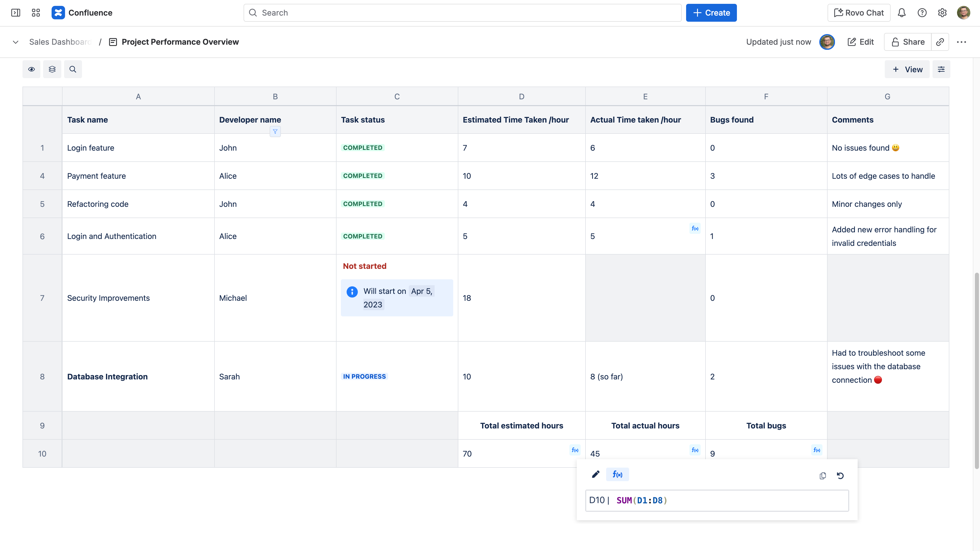Open the app switcher grid menu

(36, 13)
